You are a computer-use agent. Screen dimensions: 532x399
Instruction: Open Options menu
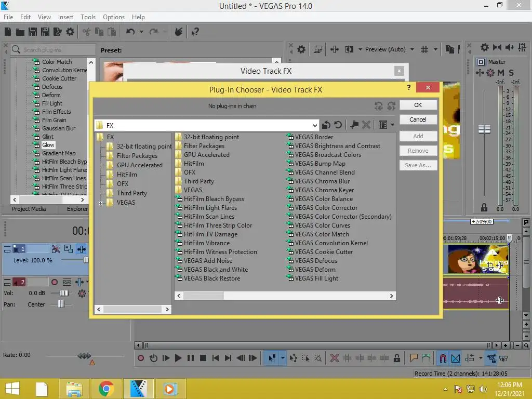pyautogui.click(x=114, y=17)
